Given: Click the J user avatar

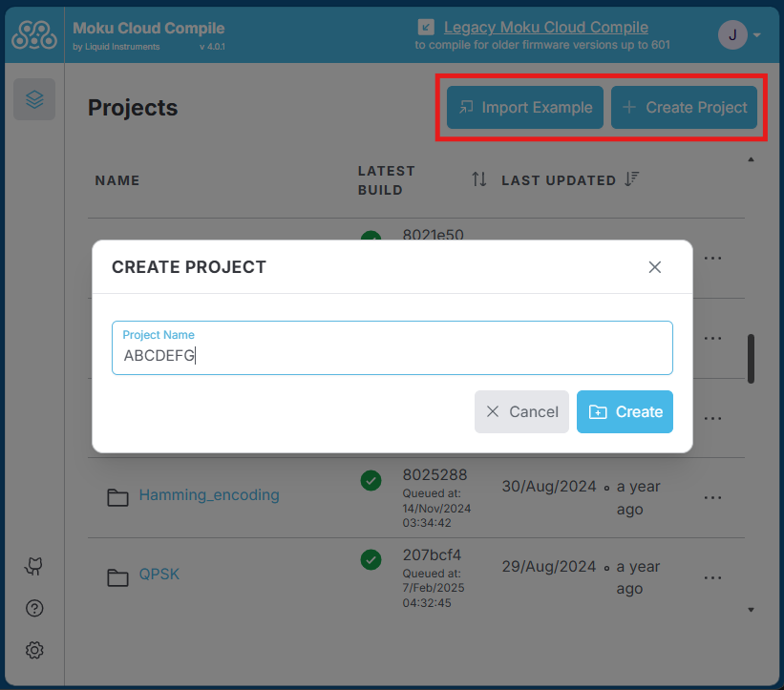Looking at the screenshot, I should 731,34.
